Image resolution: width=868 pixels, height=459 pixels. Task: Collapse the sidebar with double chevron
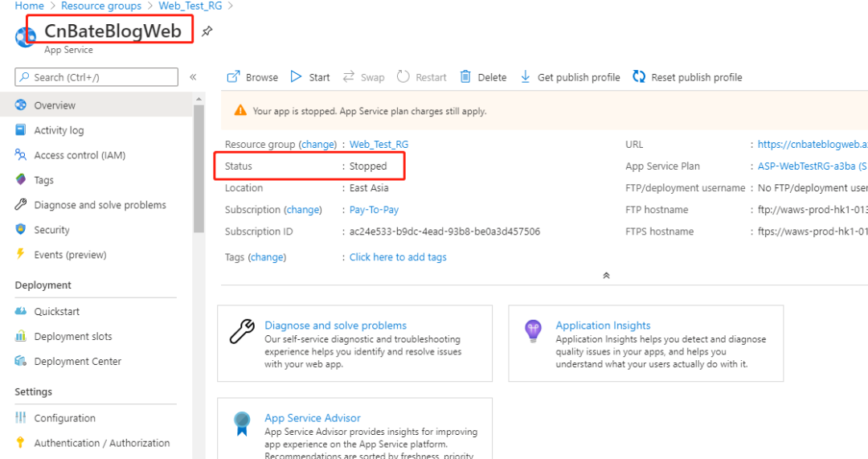coord(193,77)
